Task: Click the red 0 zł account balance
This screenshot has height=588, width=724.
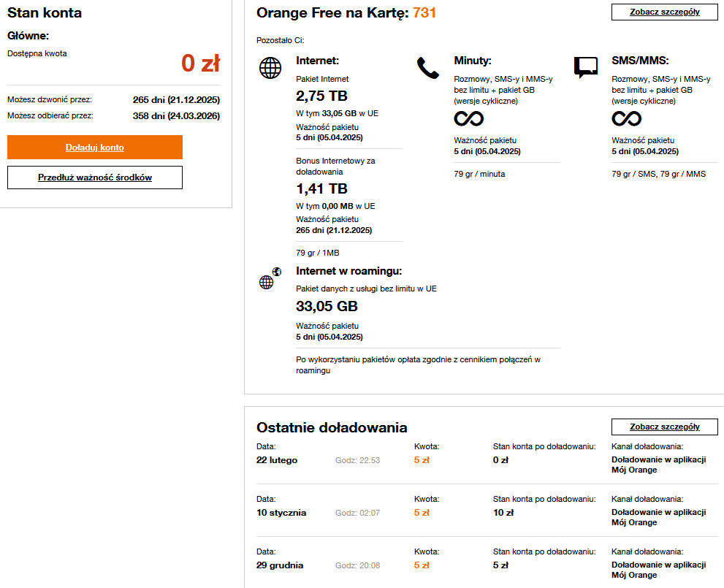Action: [200, 64]
